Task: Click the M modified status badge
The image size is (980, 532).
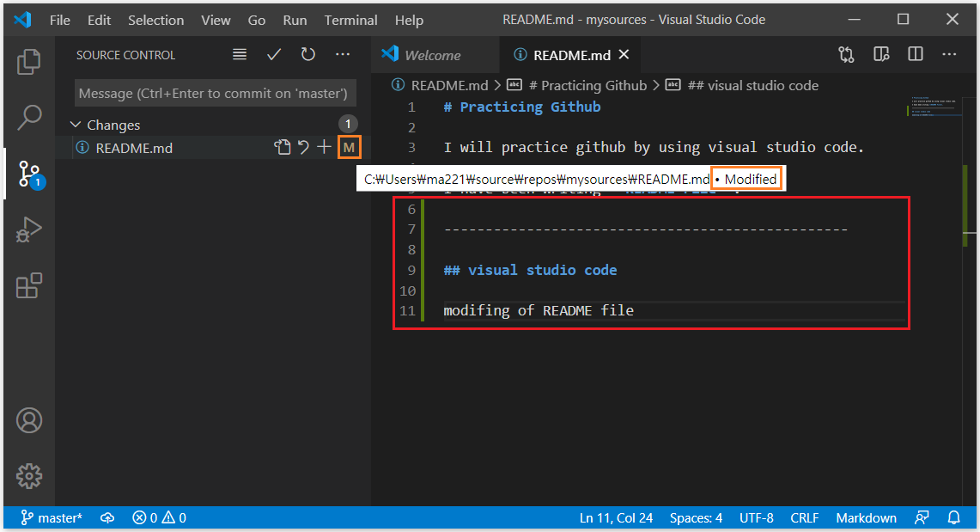Action: tap(349, 148)
